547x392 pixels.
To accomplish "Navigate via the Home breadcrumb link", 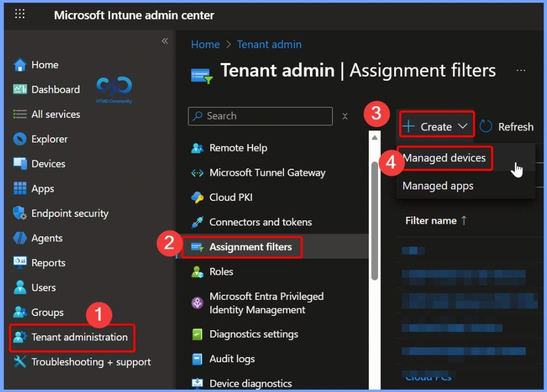I will point(205,44).
